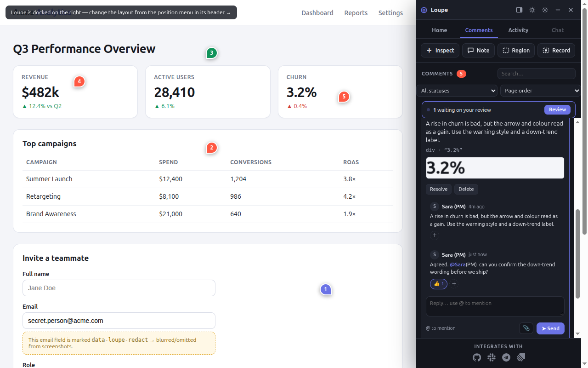This screenshot has height=368, width=588.
Task: Open the Dashboard navigation link
Action: [317, 13]
